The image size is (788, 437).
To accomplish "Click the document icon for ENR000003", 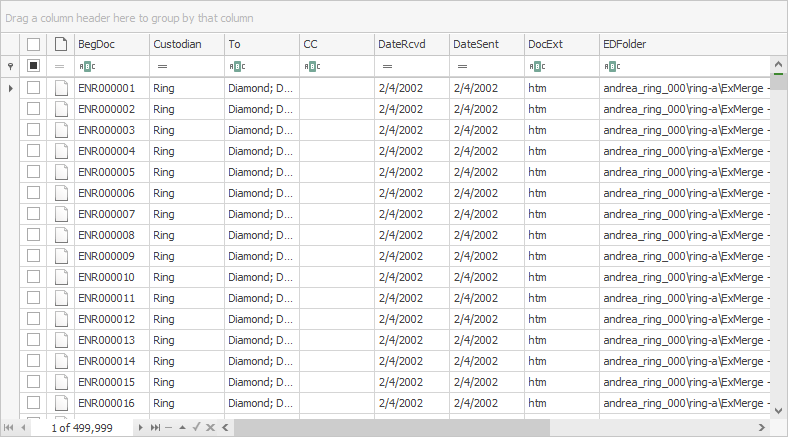I will pos(61,130).
